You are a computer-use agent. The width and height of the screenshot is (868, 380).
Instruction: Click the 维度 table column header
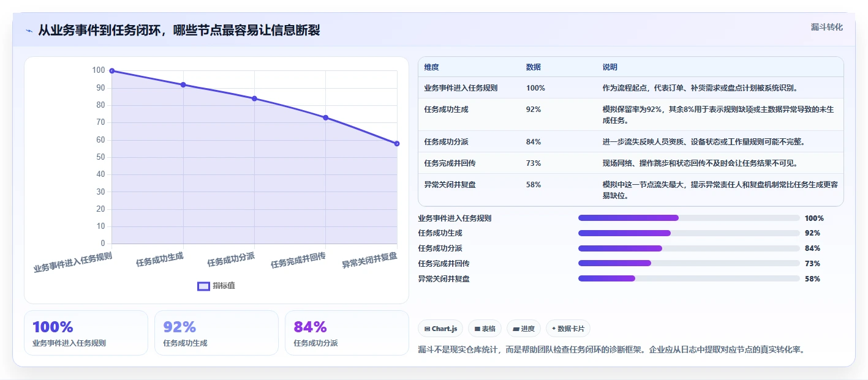pyautogui.click(x=432, y=67)
